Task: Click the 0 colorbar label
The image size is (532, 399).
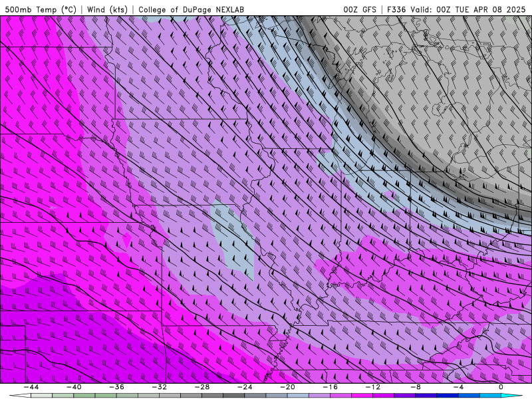Action: point(501,387)
